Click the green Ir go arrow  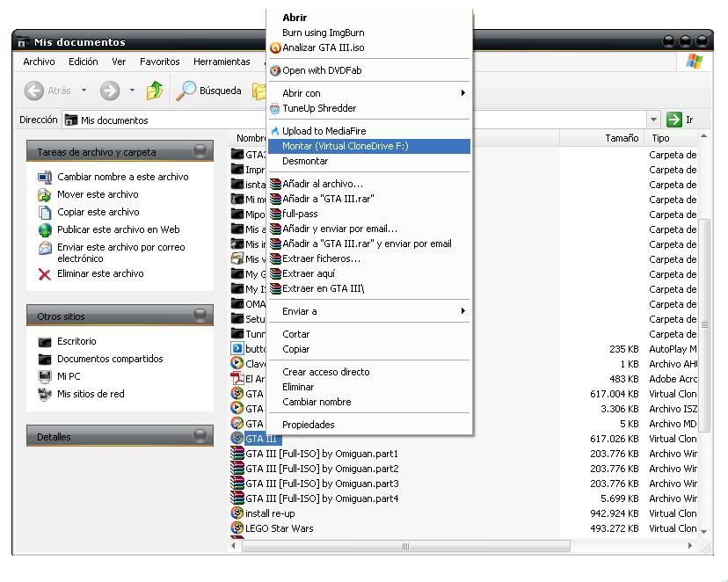pyautogui.click(x=673, y=120)
